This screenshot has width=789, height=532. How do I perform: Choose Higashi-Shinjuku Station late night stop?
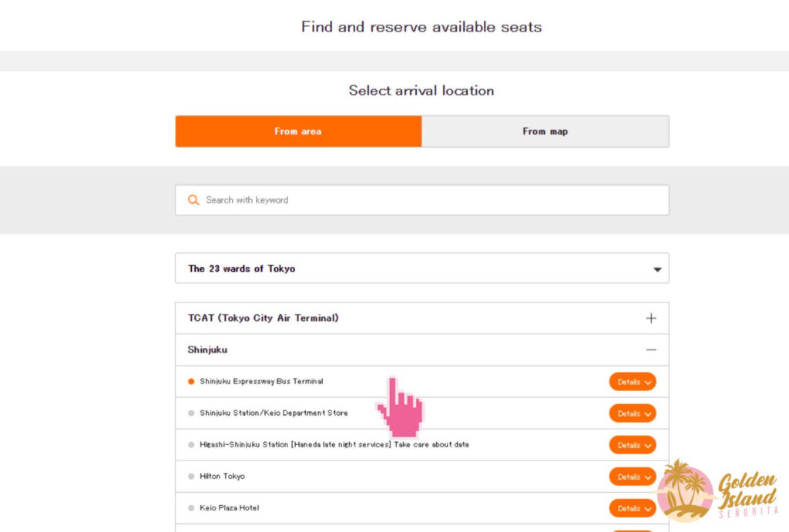pyautogui.click(x=334, y=445)
